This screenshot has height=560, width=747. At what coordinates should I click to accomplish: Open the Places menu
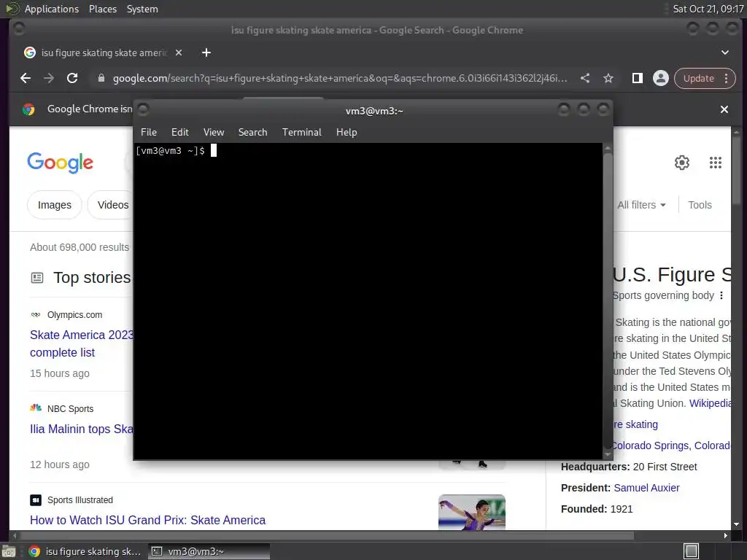tap(102, 9)
